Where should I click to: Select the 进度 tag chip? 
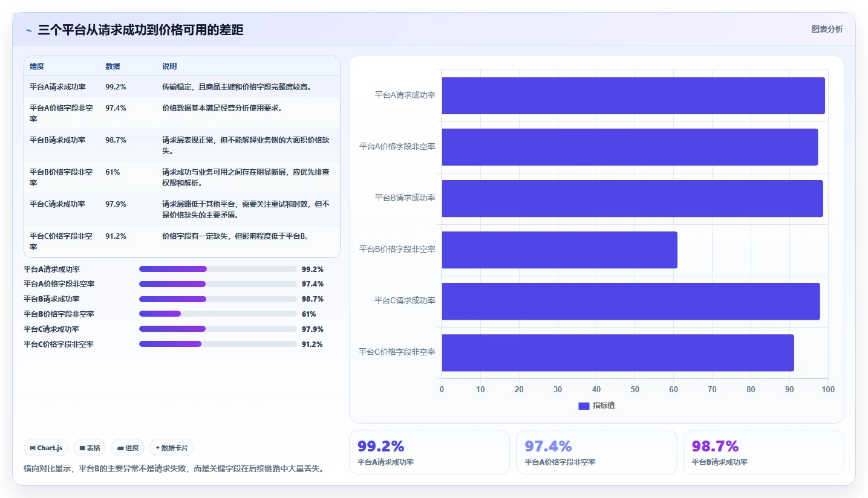[128, 448]
